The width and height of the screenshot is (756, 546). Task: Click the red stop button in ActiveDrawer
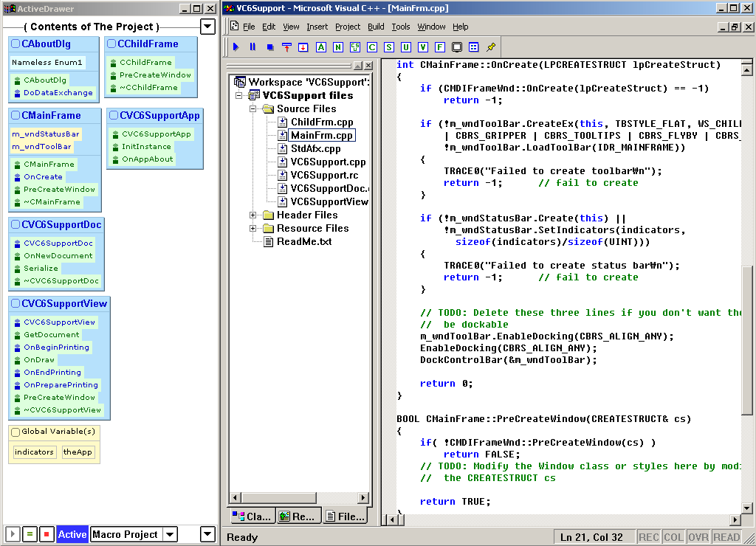click(x=47, y=534)
